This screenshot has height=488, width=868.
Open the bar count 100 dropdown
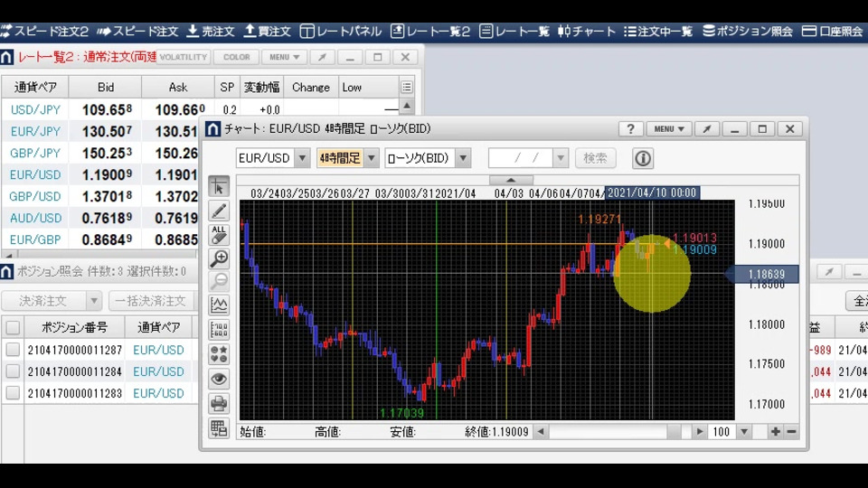[x=744, y=432]
